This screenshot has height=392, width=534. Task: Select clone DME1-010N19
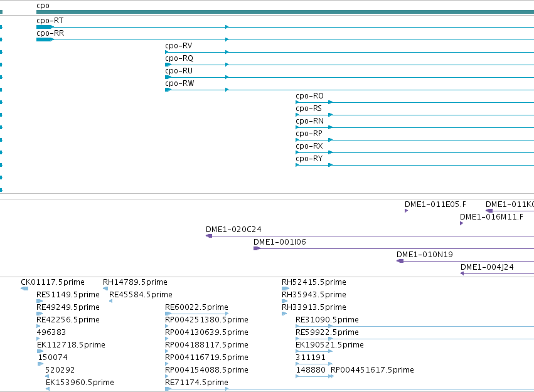click(x=425, y=255)
